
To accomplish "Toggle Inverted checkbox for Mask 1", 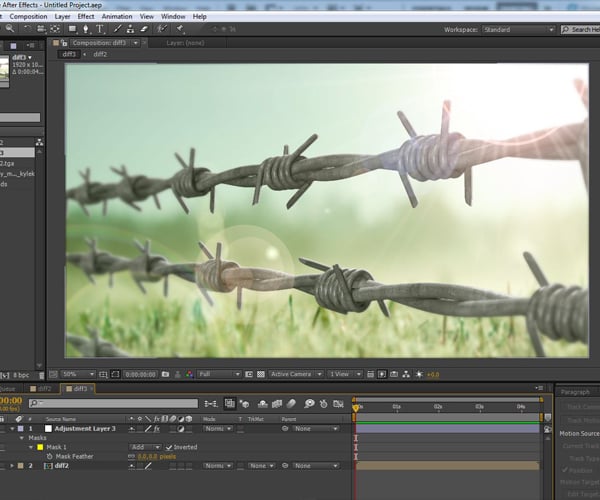I will [169, 447].
